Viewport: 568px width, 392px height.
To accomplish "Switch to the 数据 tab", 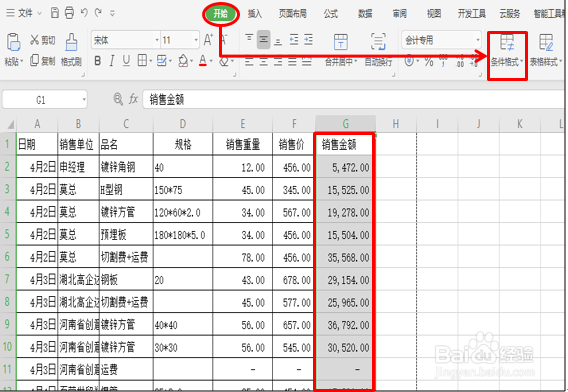I will coord(365,14).
